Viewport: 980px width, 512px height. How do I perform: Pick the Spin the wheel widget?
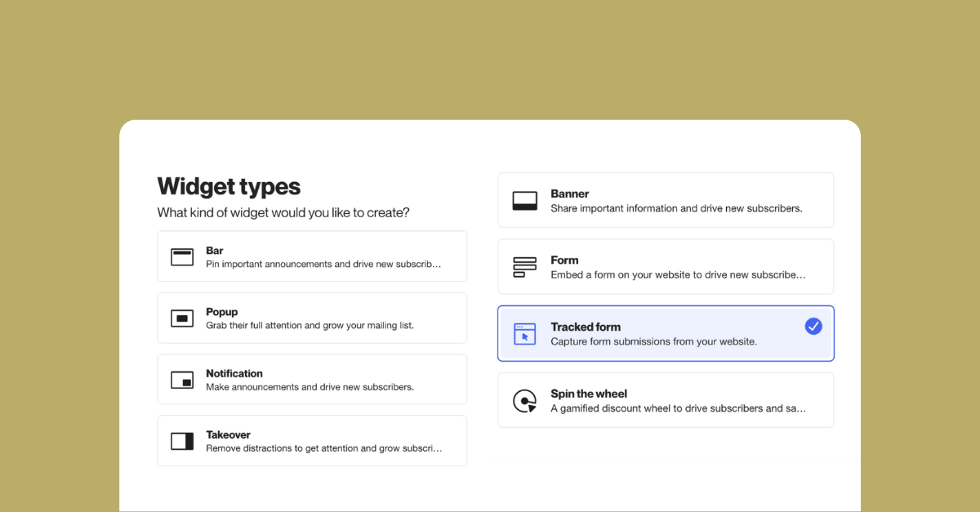[666, 400]
